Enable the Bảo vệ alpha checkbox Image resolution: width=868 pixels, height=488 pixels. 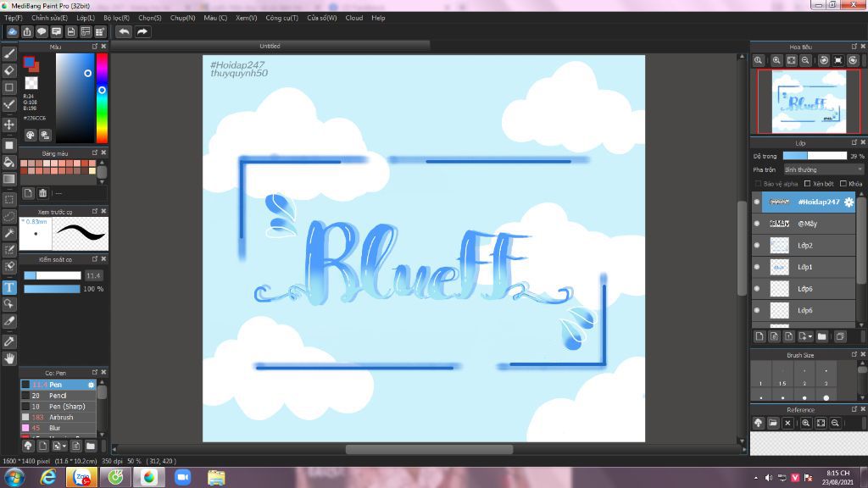[758, 184]
